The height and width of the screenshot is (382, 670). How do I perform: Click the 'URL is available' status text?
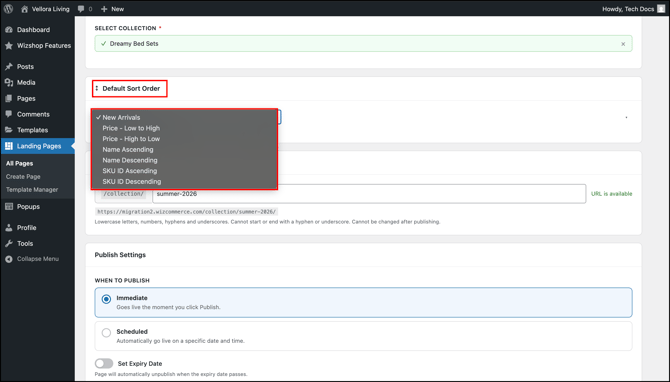(611, 194)
